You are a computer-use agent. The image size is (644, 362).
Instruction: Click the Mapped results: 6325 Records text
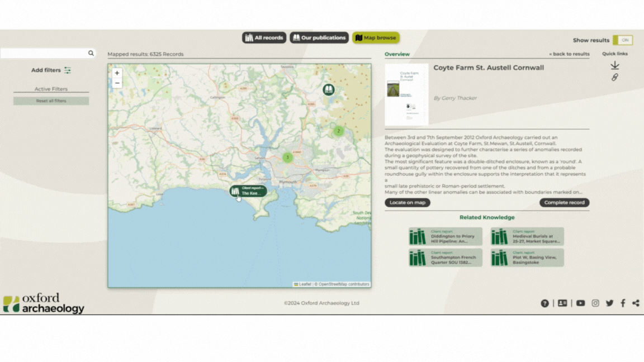coord(145,54)
